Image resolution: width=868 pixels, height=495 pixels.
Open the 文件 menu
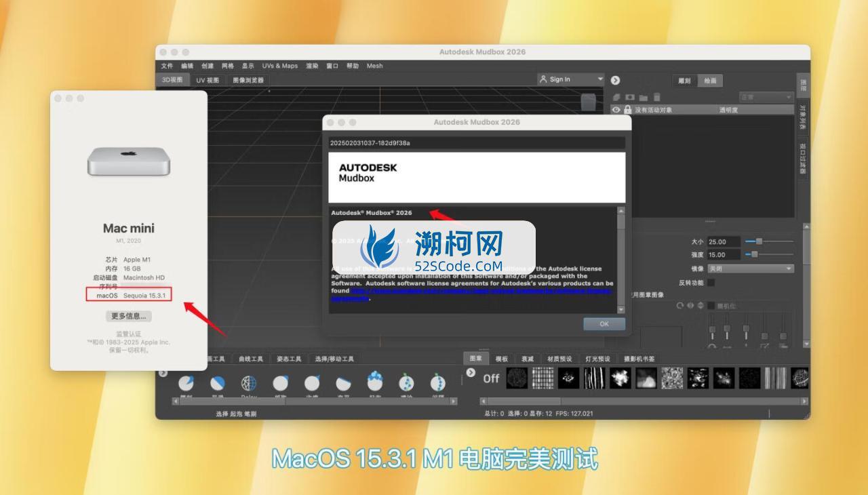coord(167,66)
